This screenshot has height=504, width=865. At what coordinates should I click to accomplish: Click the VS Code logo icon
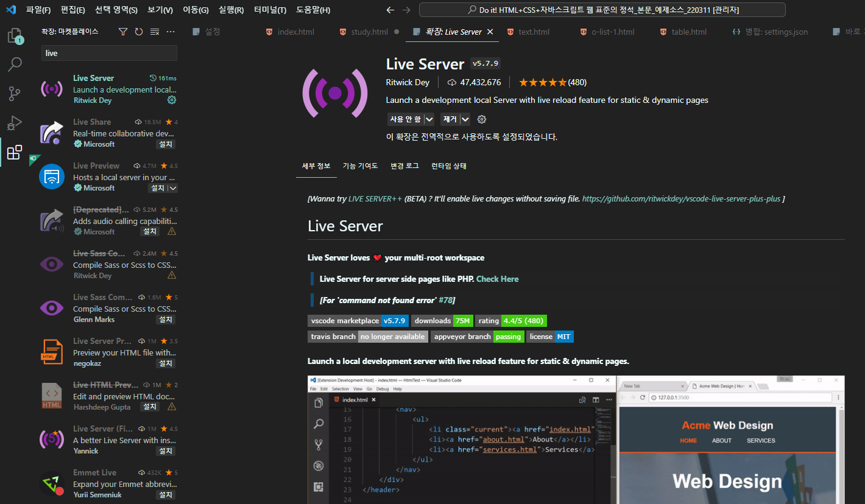click(x=11, y=10)
